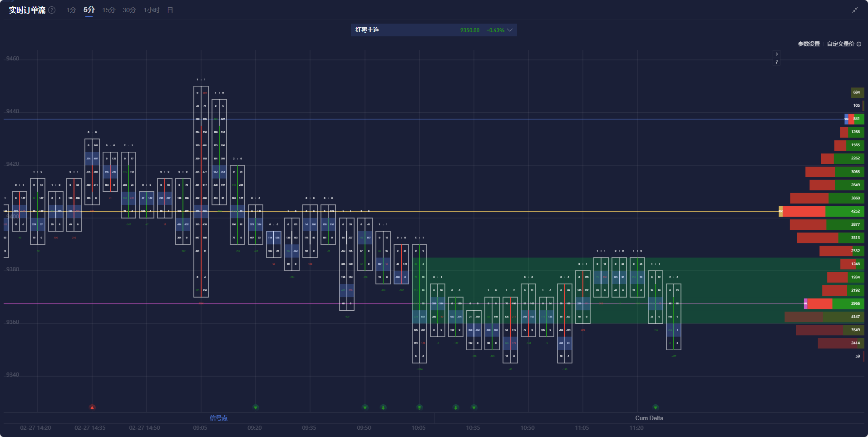
Task: Click the green signal marker at 09:20
Action: [x=256, y=407]
